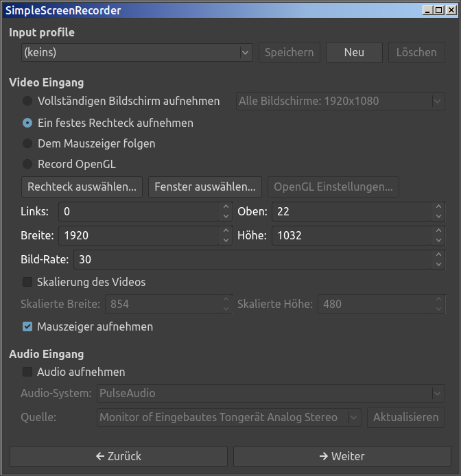Go back using the 'Zurück' button
461x476 pixels.
(x=119, y=456)
